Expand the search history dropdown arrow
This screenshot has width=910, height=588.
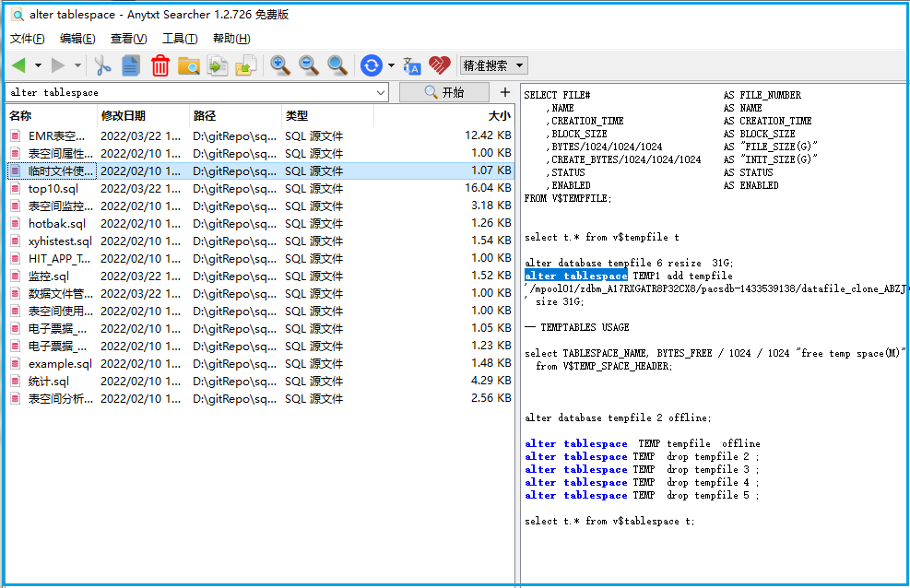pyautogui.click(x=382, y=93)
